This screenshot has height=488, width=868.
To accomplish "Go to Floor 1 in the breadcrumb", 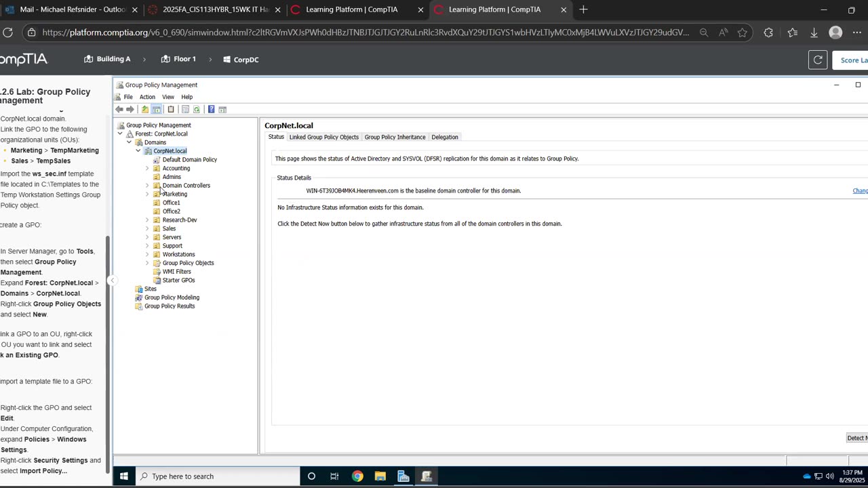I will coord(178,59).
